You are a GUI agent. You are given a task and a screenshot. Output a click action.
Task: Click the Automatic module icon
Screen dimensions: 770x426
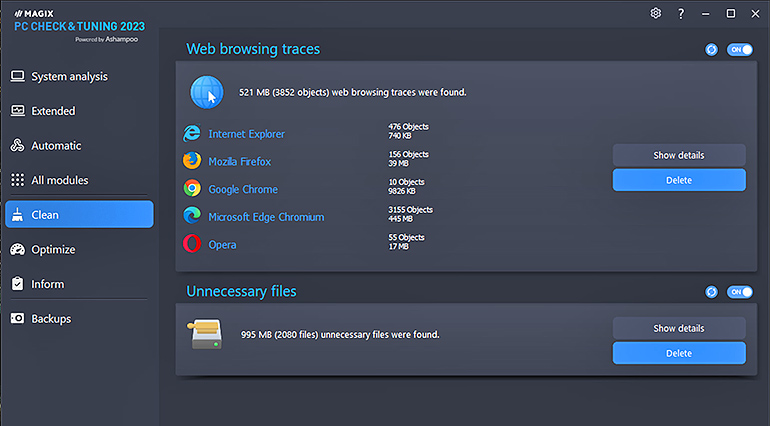tap(18, 145)
